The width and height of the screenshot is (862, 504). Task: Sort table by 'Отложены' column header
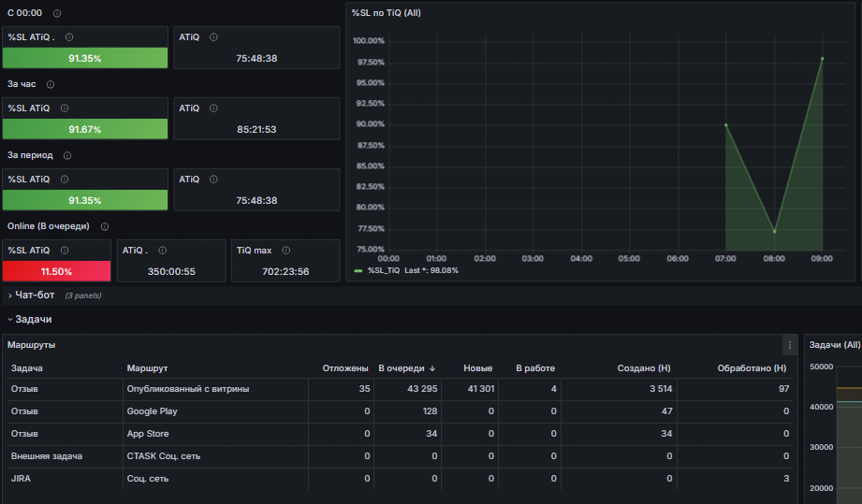pos(345,368)
